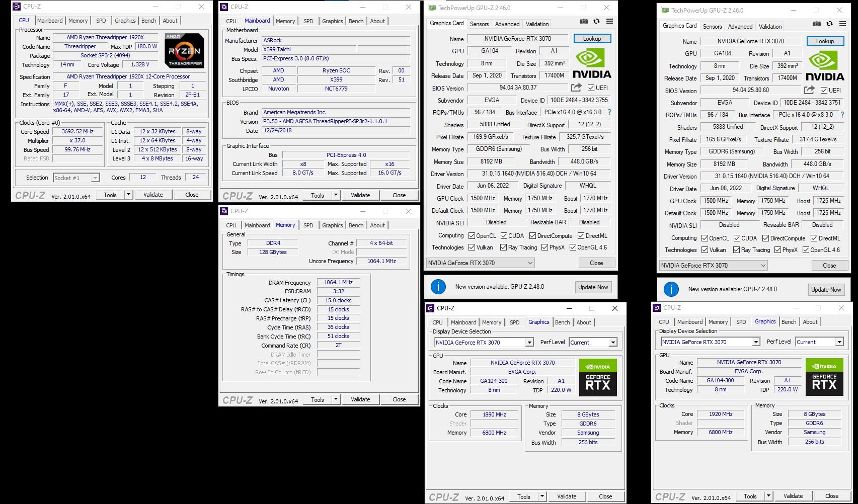The width and height of the screenshot is (858, 504).
Task: Click Validate in CPU-Z Graphics with 1890 MHz core
Action: (x=567, y=496)
